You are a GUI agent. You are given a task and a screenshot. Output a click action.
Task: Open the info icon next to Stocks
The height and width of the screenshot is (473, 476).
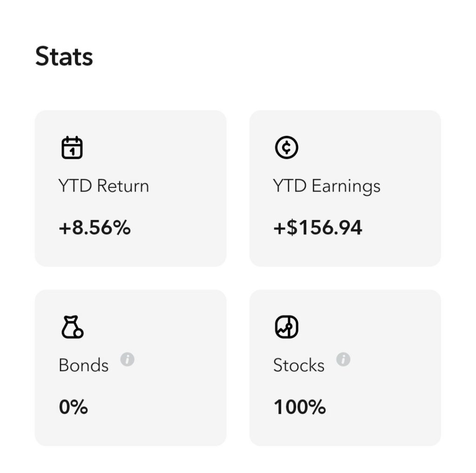[x=344, y=360]
